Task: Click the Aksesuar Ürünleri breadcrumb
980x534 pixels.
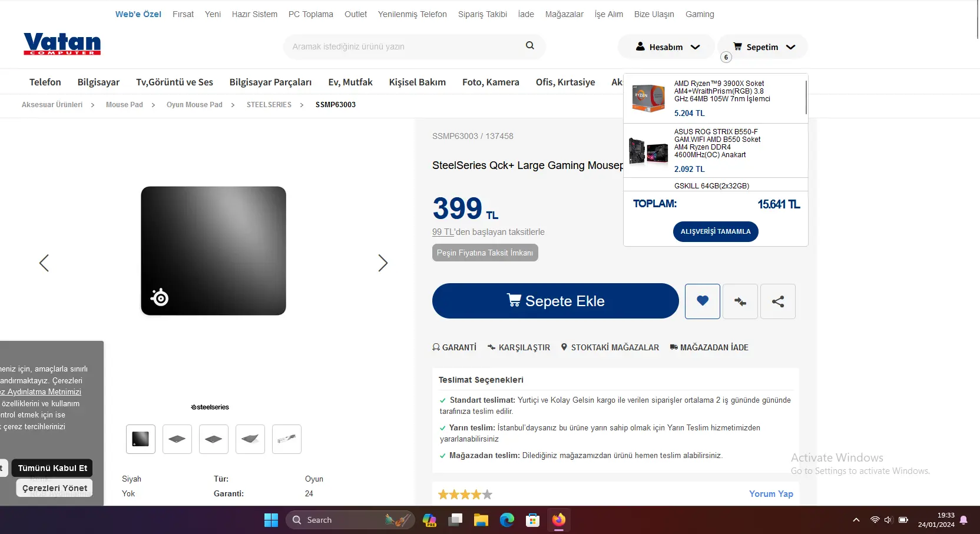Action: tap(52, 105)
